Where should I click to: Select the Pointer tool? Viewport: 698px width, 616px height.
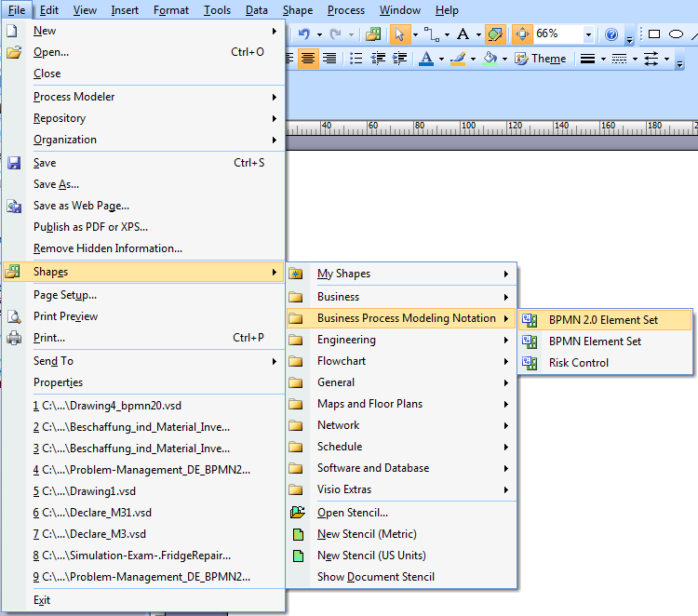tap(400, 34)
